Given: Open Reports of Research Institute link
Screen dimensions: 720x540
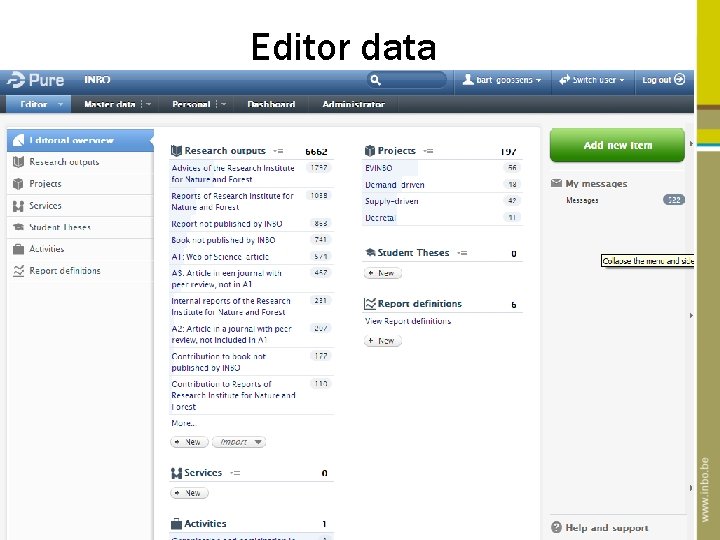Looking at the screenshot, I should [232, 201].
